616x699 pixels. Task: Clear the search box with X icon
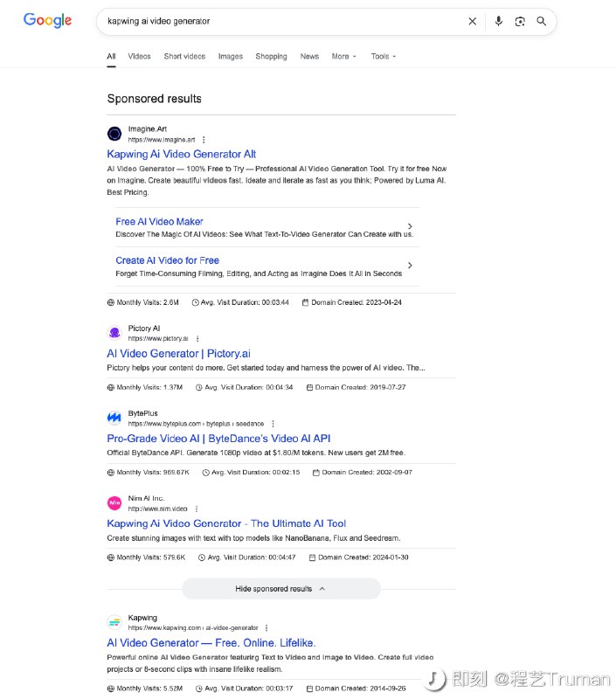(x=473, y=21)
